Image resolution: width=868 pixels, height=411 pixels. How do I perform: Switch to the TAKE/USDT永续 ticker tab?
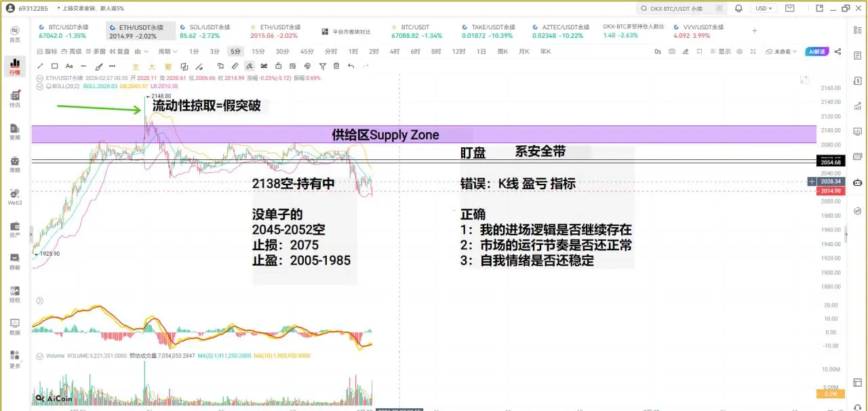(490, 31)
